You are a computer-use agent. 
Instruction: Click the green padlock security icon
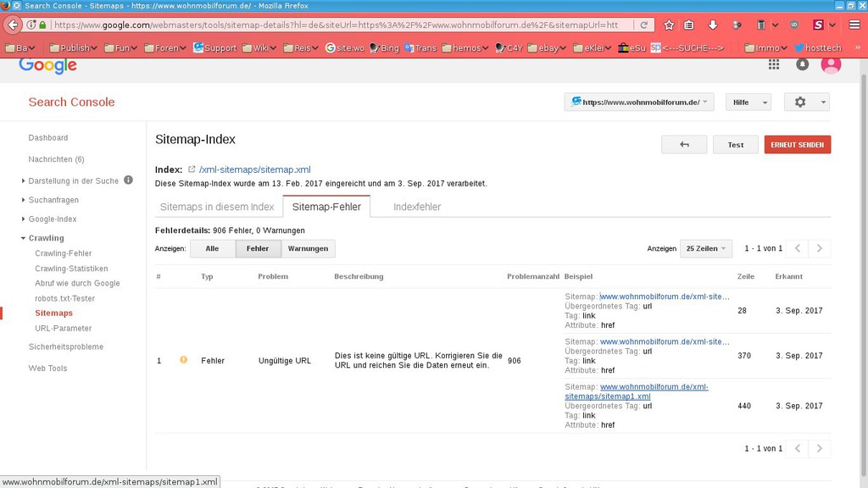[x=42, y=25]
